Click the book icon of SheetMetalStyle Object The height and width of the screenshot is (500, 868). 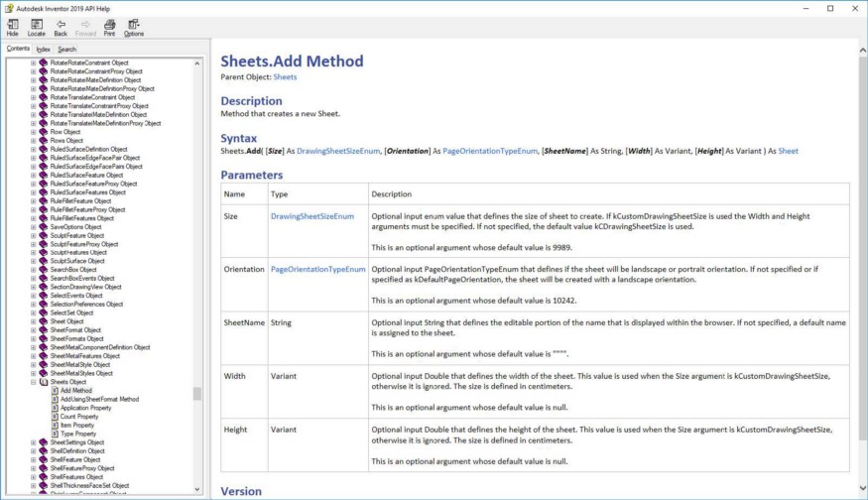(44, 365)
